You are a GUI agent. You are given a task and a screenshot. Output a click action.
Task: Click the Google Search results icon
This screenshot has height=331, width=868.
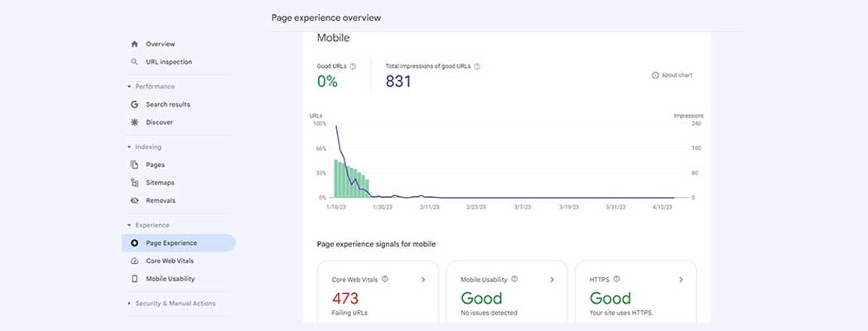tap(135, 104)
